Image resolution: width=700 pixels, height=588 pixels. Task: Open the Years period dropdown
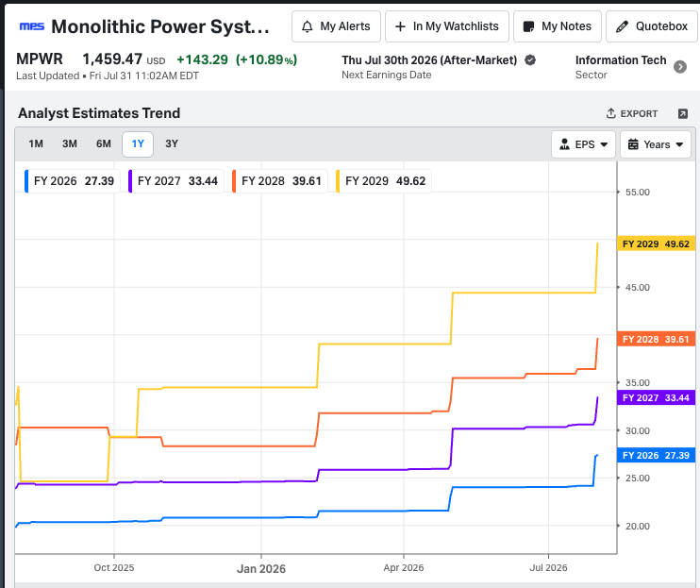(x=656, y=144)
